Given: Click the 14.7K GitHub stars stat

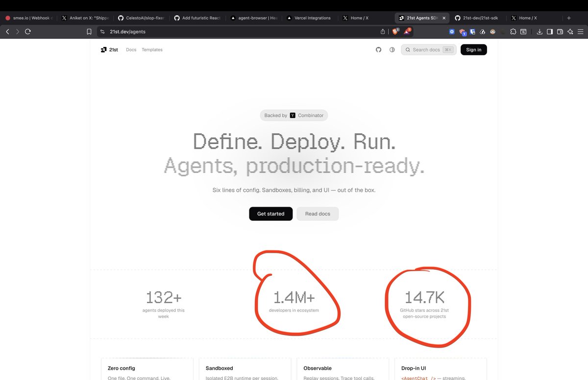Looking at the screenshot, I should (x=424, y=304).
